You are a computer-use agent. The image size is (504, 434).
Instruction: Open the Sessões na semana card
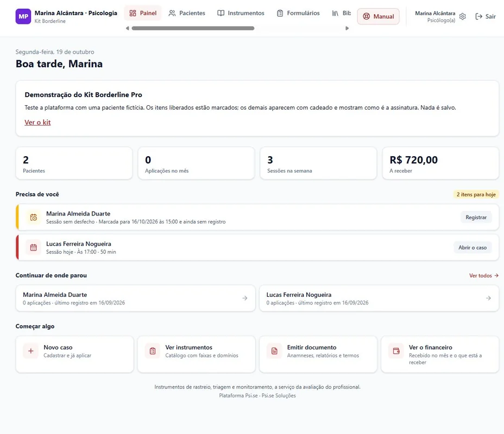click(318, 163)
